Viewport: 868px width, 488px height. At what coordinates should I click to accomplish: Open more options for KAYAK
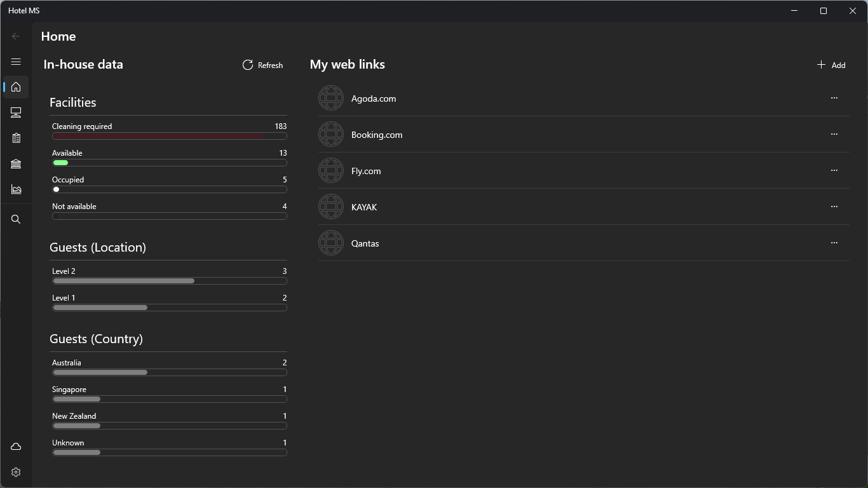[834, 207]
